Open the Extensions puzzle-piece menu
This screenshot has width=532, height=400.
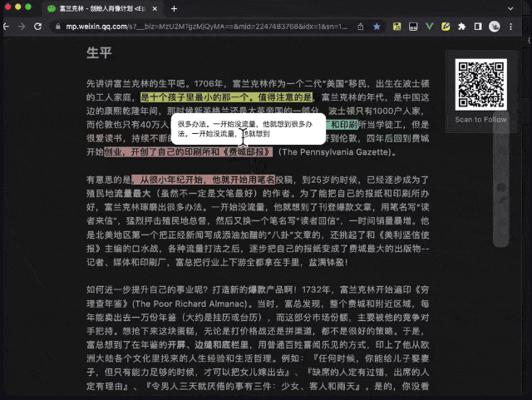click(x=461, y=27)
